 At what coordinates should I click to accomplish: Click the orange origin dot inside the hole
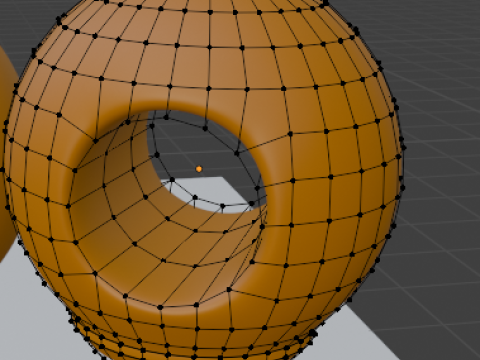tap(199, 169)
